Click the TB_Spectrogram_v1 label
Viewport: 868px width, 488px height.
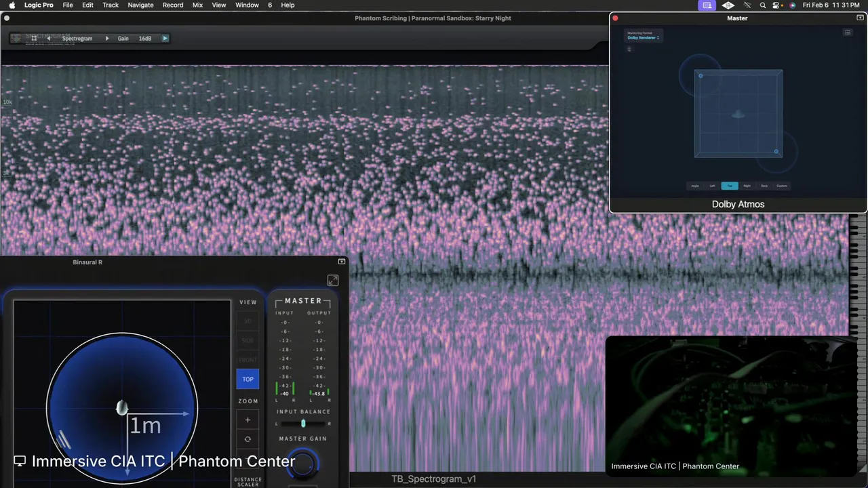[434, 479]
